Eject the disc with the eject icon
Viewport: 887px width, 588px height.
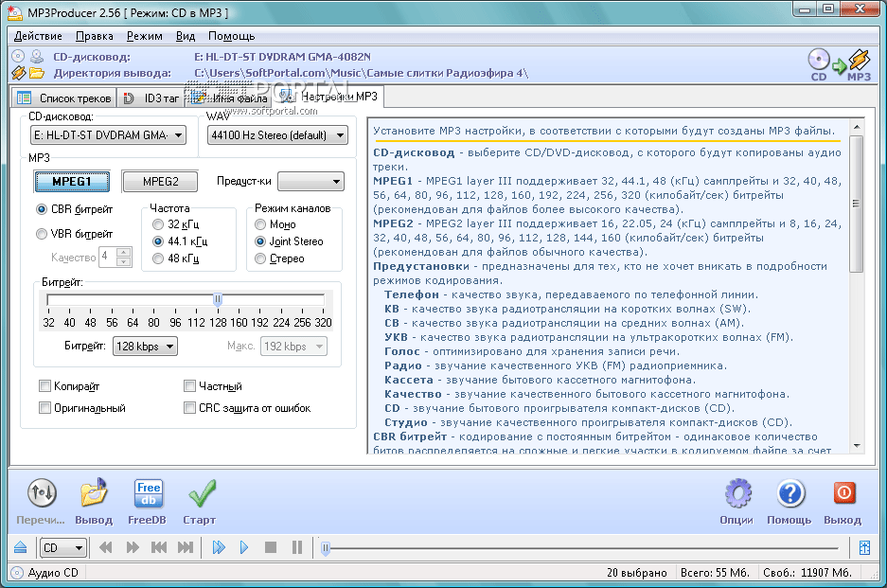point(21,547)
